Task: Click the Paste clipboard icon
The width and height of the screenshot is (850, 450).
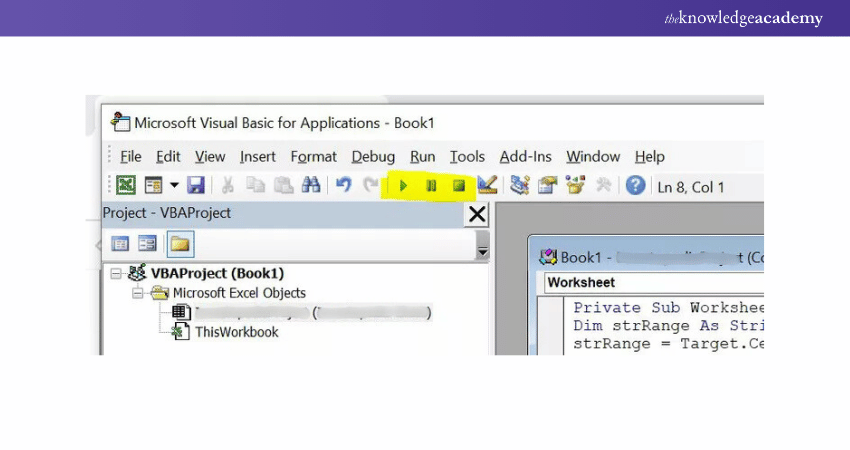Action: [x=284, y=185]
